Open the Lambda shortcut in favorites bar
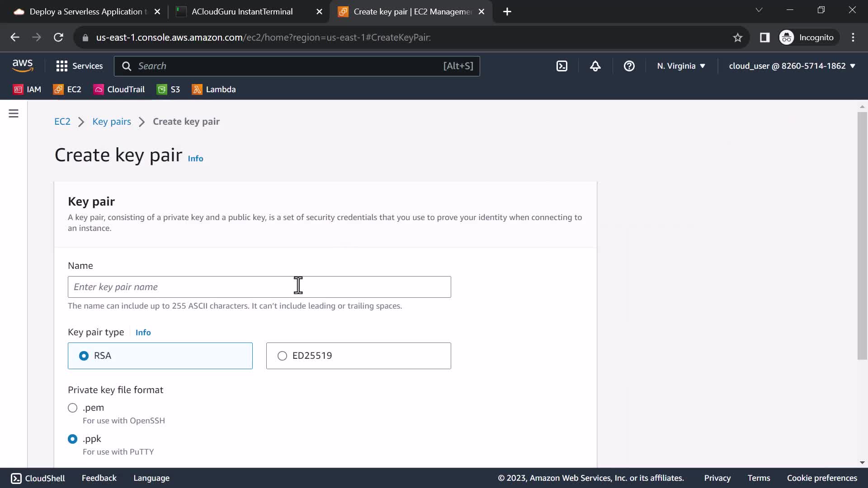The height and width of the screenshot is (488, 868). click(214, 89)
